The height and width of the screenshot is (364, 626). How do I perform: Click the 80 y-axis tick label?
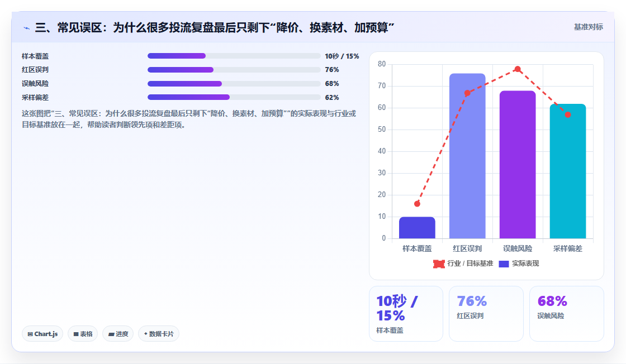click(382, 64)
